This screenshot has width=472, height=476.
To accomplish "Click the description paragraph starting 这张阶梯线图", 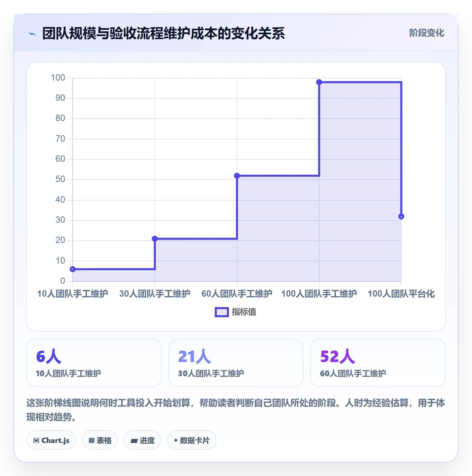I will pos(236,410).
